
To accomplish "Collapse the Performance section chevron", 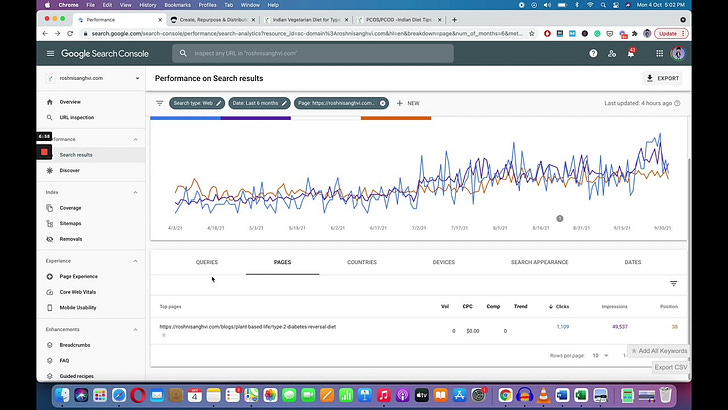I will [x=136, y=139].
